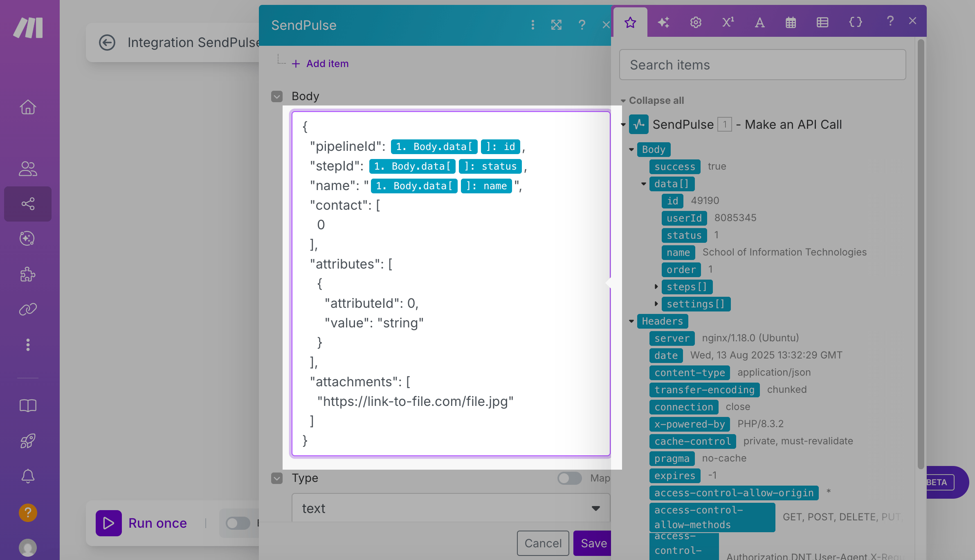Image resolution: width=975 pixels, height=560 pixels.
Task: Open the Connections link icon in sidebar
Action: point(28,309)
